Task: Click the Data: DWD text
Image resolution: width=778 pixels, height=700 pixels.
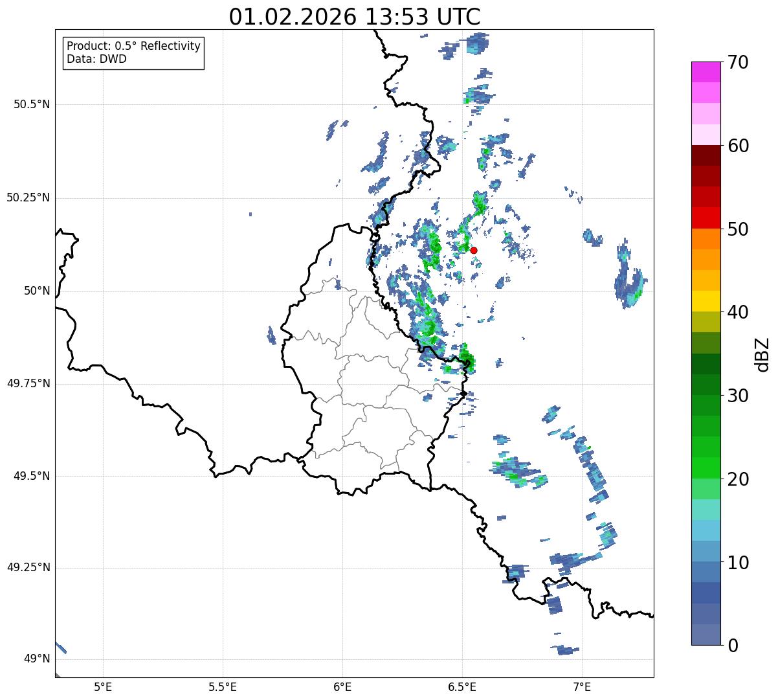Action: 96,59
